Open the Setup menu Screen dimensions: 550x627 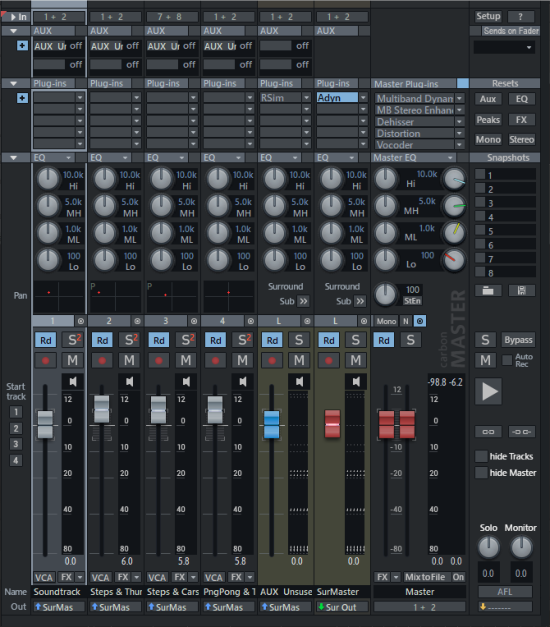click(x=488, y=16)
